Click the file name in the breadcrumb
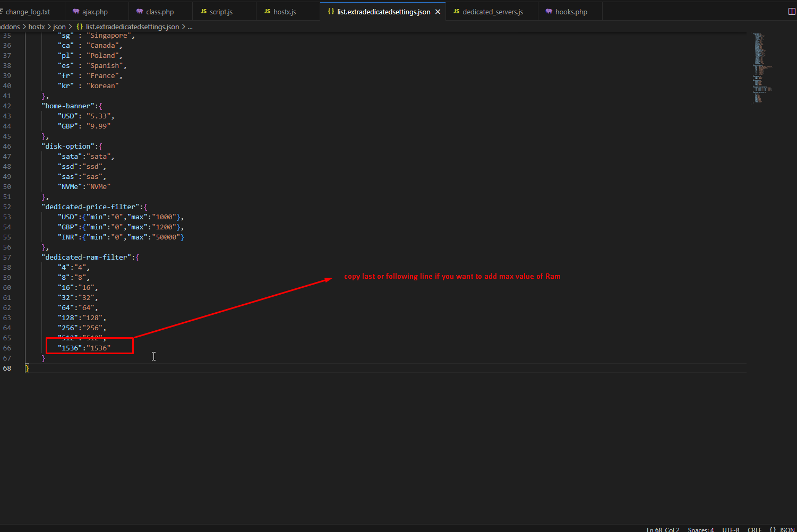This screenshot has width=797, height=532. coord(132,27)
